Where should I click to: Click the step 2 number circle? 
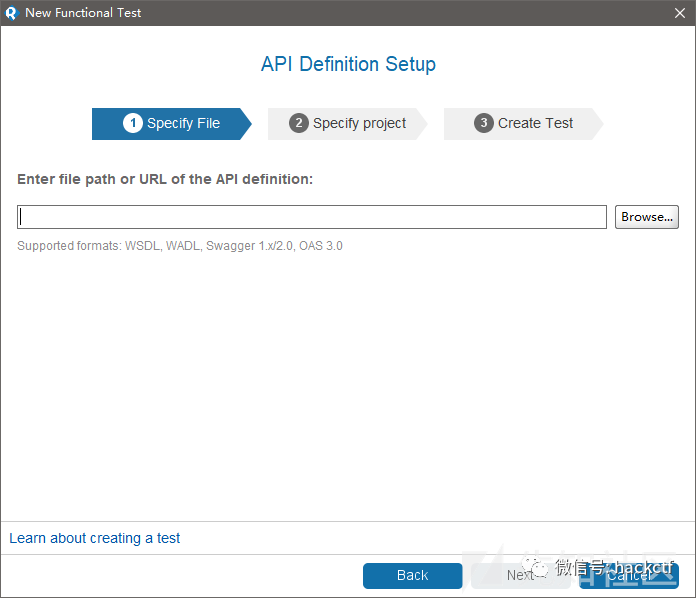299,123
